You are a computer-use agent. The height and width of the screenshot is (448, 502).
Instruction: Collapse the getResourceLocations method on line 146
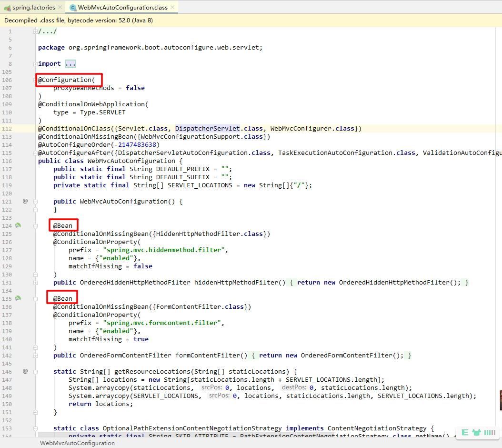(35, 372)
